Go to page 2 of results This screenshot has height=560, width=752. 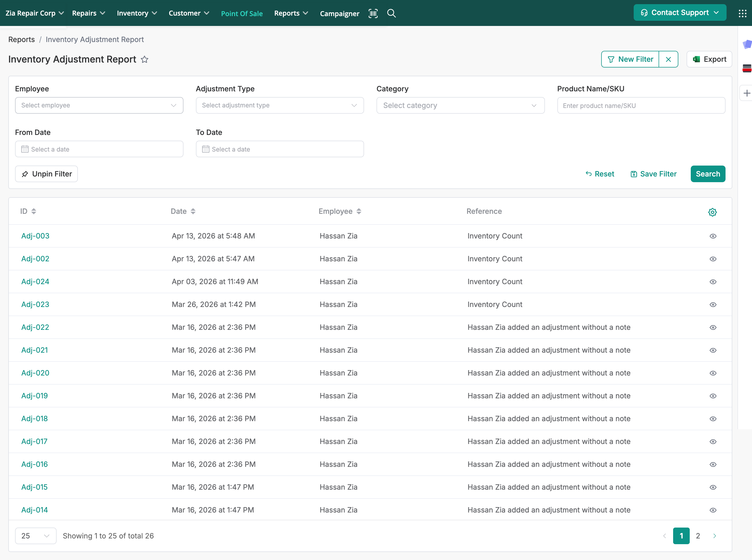coord(698,536)
